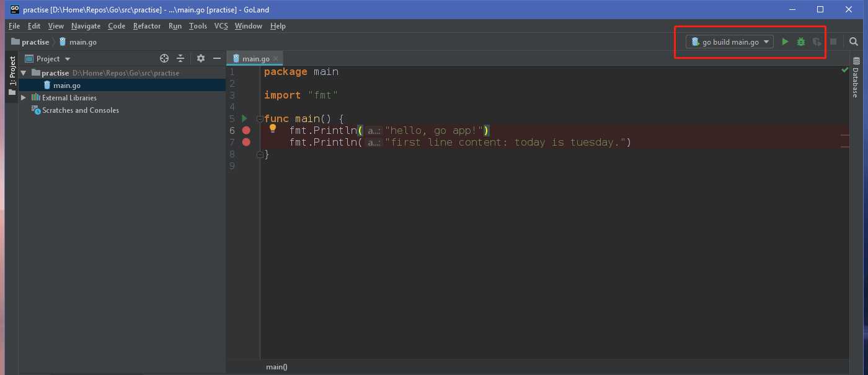Click the locate/scroll-from-source crosshair icon
This screenshot has width=868, height=375.
point(164,58)
